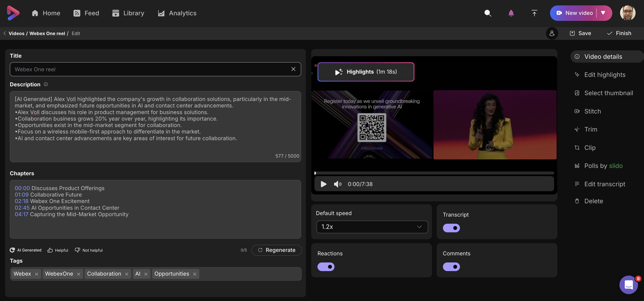Click the AI Generated badge icon

tap(12, 250)
